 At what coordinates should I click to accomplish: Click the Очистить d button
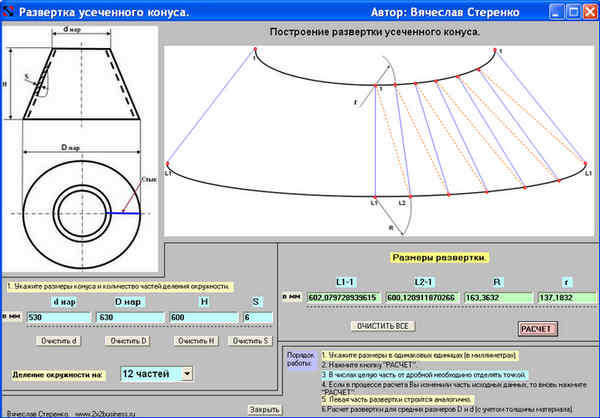pos(61,341)
